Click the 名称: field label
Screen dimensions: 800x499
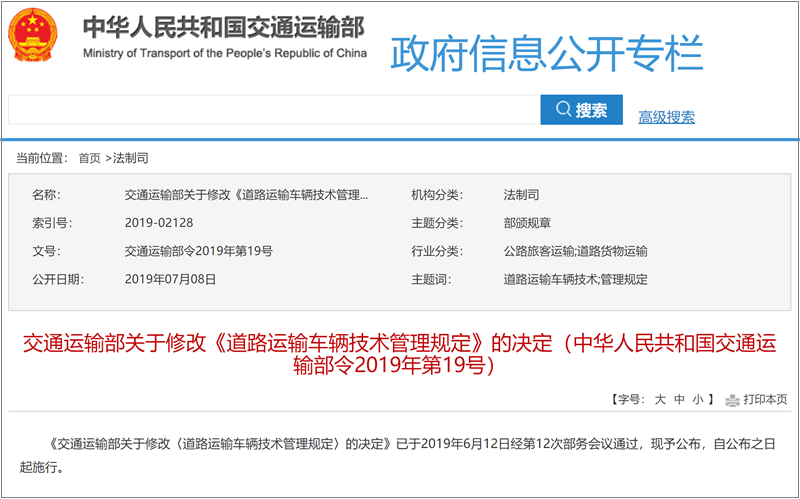[x=46, y=195]
